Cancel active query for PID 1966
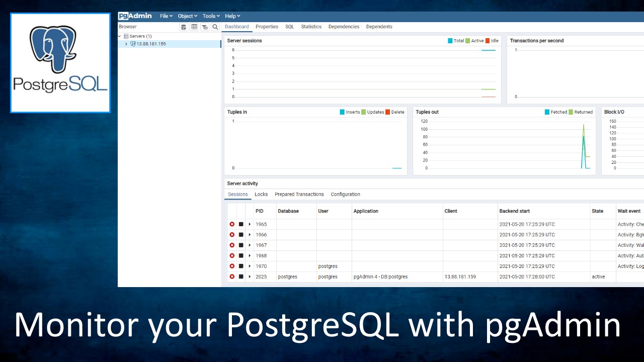 coord(241,235)
